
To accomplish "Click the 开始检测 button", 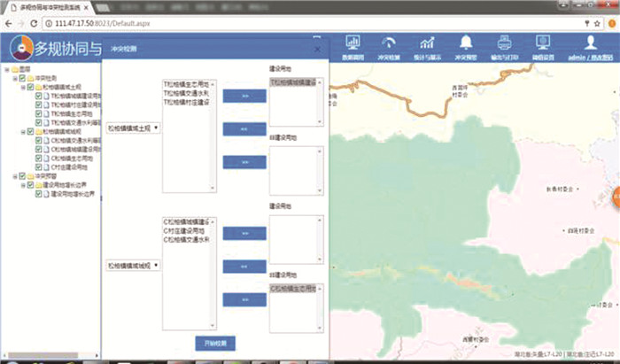I will (x=215, y=343).
